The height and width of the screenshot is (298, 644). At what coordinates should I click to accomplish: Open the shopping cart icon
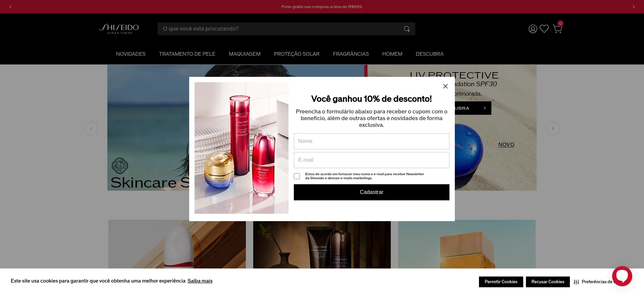click(557, 29)
